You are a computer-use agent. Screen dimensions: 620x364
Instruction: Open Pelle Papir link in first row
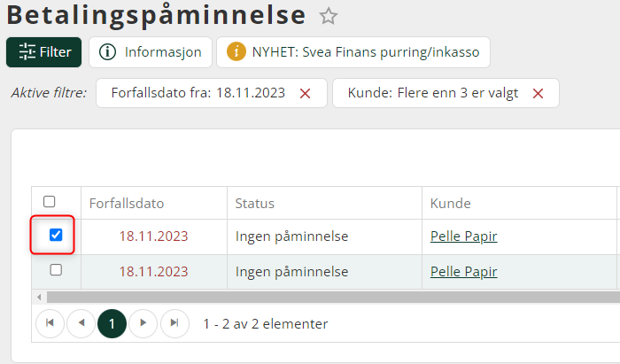click(463, 236)
